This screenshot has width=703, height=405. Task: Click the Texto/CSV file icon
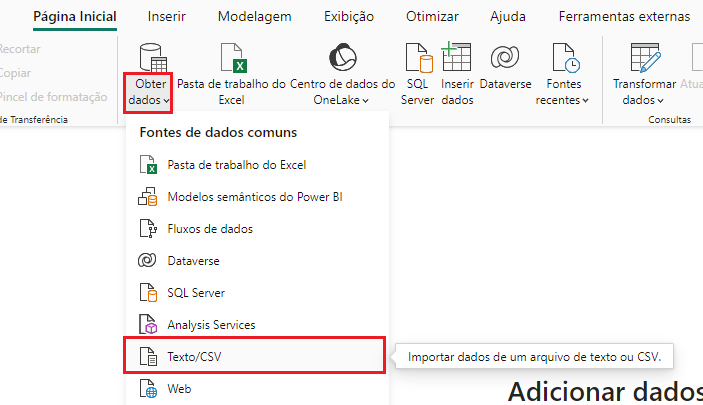point(148,357)
